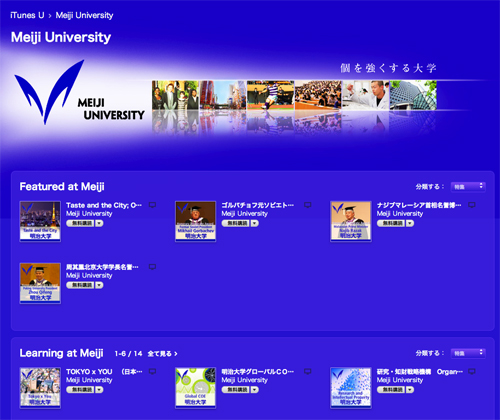500x420 pixels.
Task: Open the Najib Razak ceremony artwork
Action: pyautogui.click(x=351, y=221)
